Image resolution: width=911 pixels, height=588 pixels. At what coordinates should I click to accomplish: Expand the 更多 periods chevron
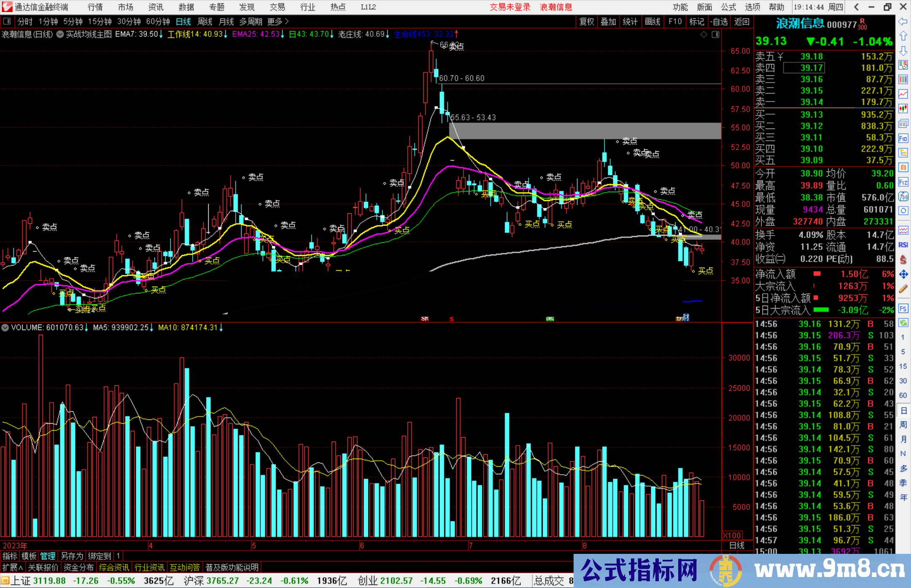287,21
